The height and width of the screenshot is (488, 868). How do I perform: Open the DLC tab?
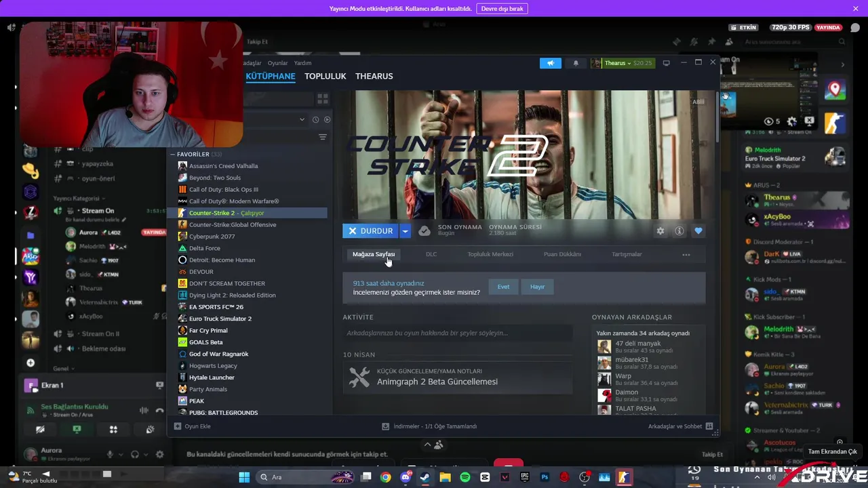point(431,254)
